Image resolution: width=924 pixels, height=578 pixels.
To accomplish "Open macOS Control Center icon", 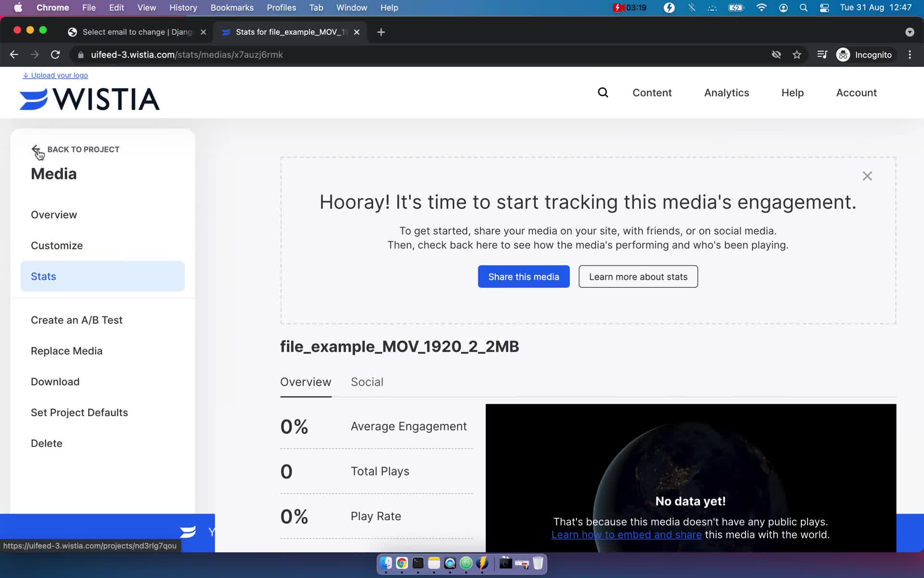I will tap(824, 7).
